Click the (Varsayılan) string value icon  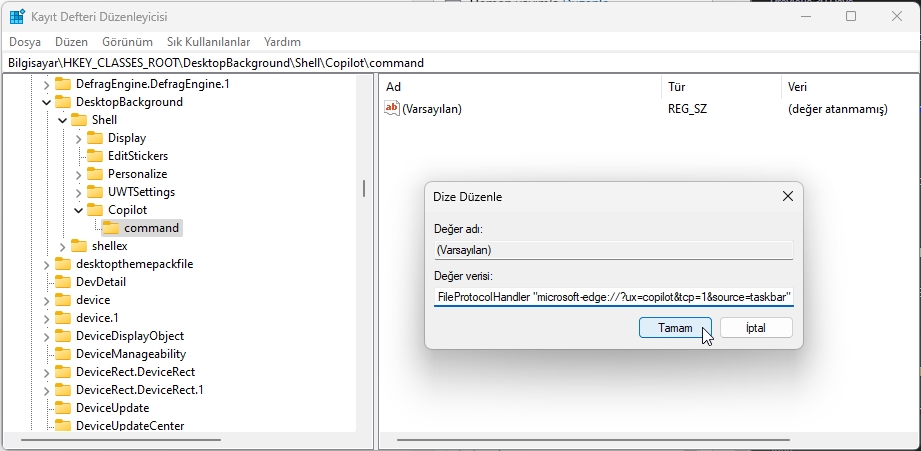[392, 109]
